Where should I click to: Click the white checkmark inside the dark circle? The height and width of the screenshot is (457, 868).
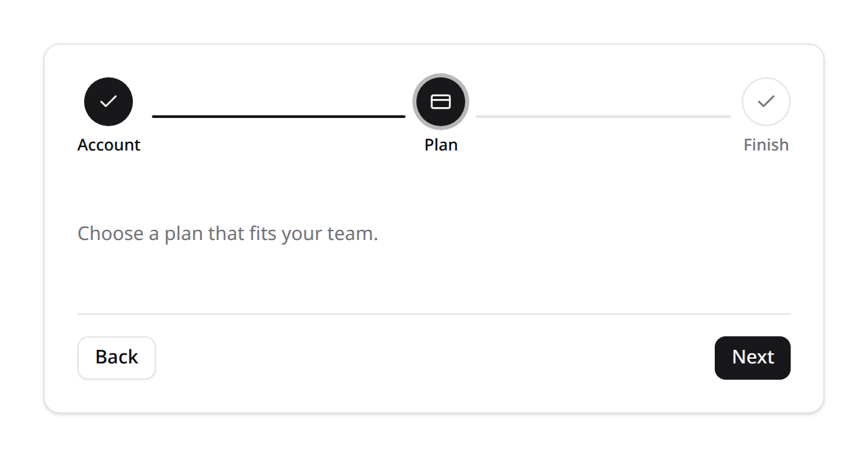tap(108, 102)
